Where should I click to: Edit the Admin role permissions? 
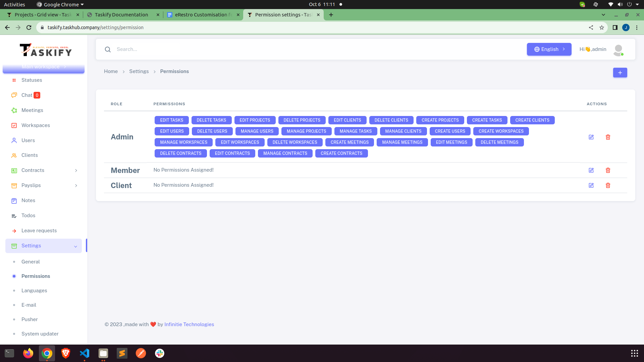click(591, 137)
